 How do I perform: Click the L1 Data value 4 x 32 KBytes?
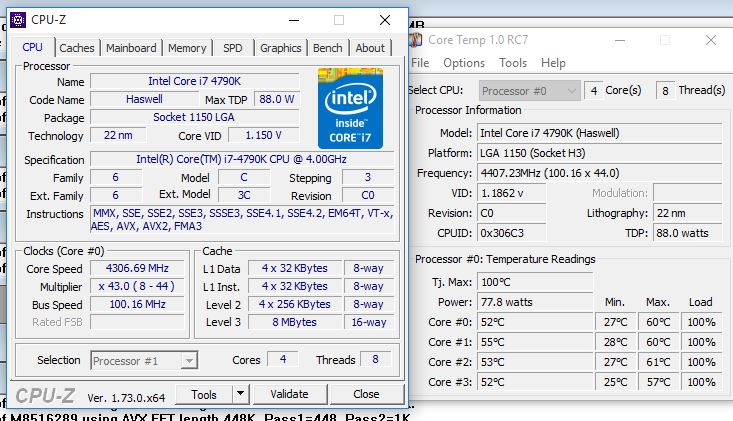(295, 268)
